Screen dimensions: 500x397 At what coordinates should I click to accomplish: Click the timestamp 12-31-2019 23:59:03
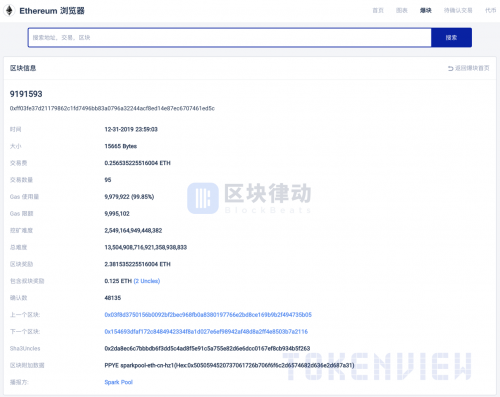coord(131,129)
